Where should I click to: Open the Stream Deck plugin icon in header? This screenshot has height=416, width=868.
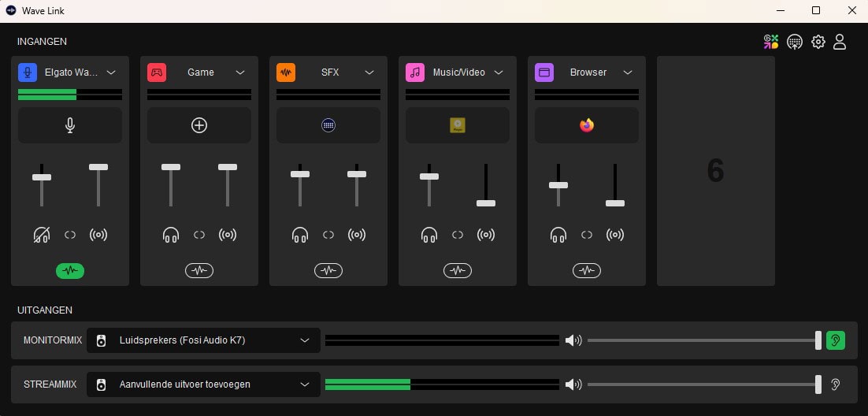click(795, 42)
